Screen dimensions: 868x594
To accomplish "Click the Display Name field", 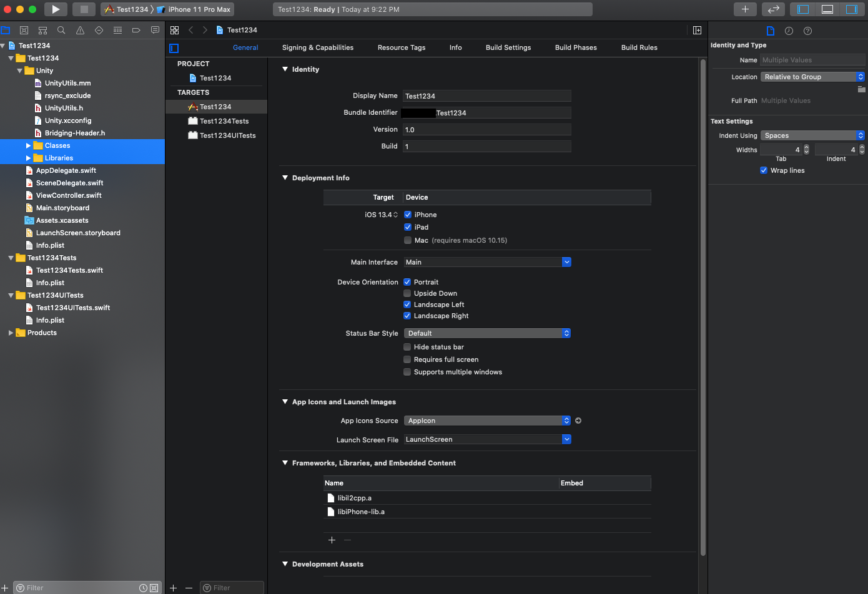I will (x=487, y=96).
